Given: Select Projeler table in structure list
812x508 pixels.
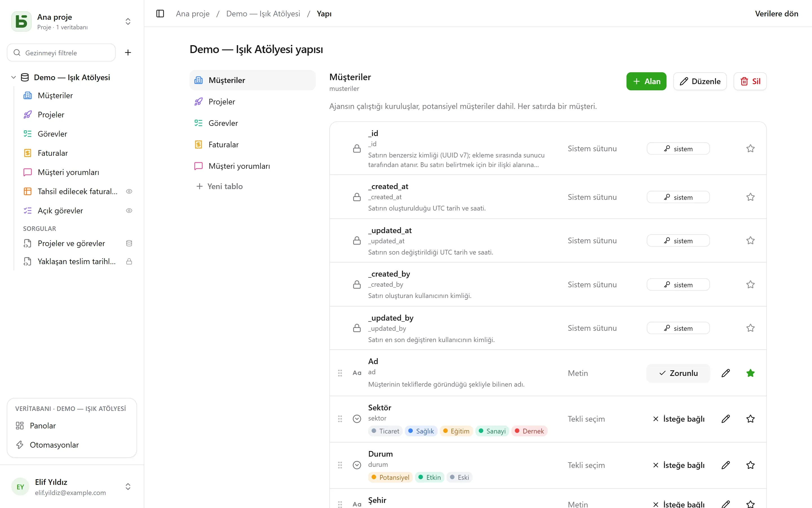Looking at the screenshot, I should (252, 102).
